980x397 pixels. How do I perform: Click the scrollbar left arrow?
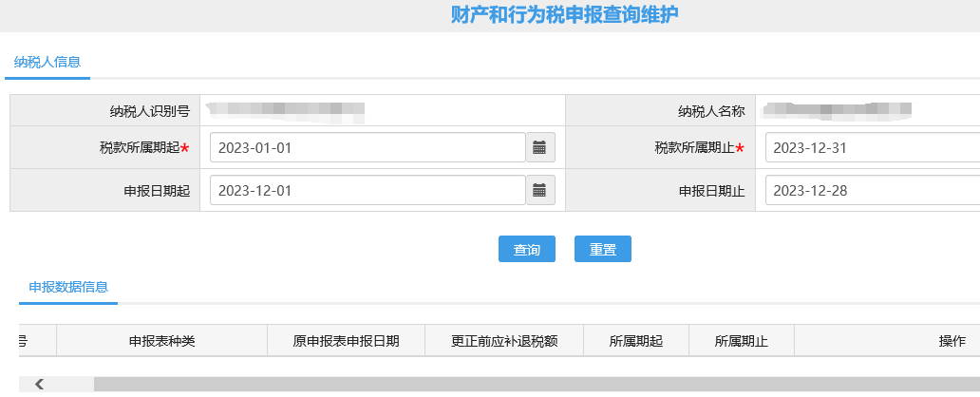tap(39, 384)
